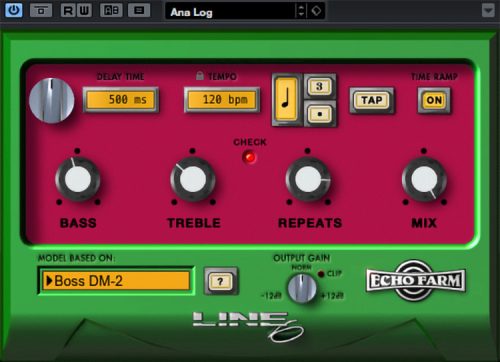The height and width of the screenshot is (362, 500).
Task: Open the Ana Log preset name field
Action: tap(230, 12)
